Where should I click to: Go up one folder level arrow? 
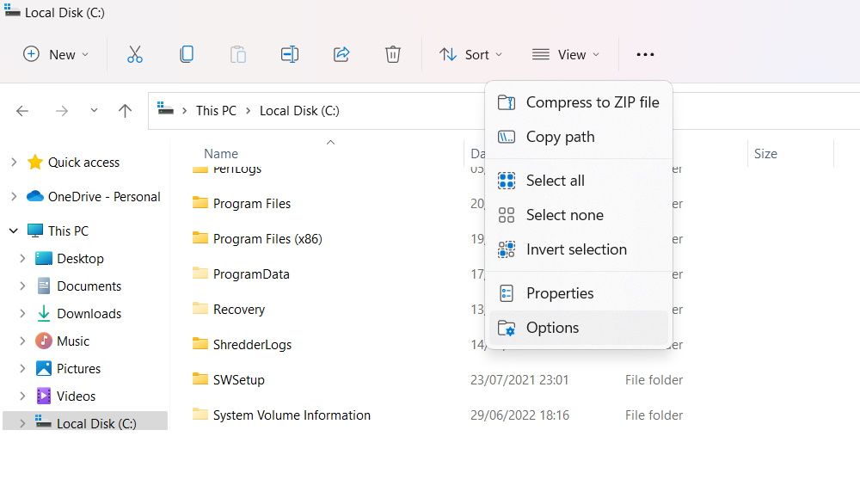125,111
